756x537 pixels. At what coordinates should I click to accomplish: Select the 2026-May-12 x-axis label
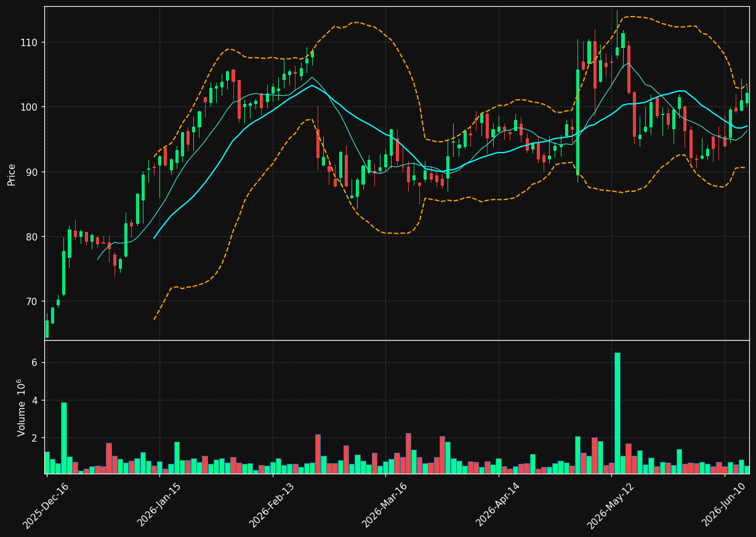609,506
